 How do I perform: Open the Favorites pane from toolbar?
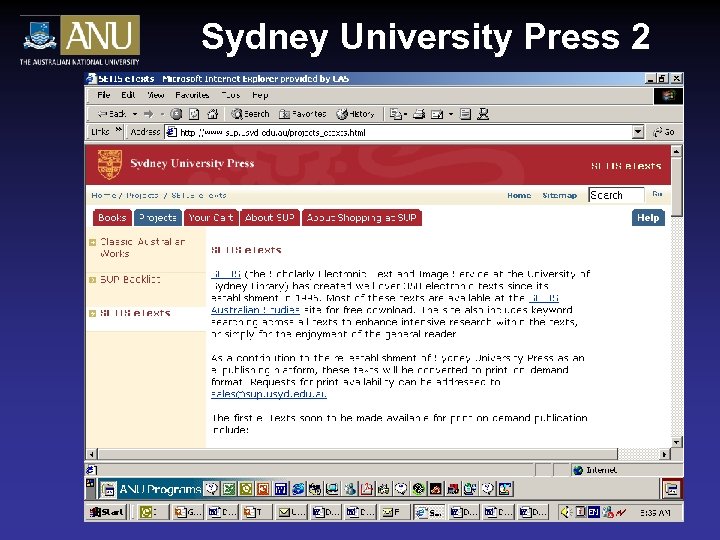coord(303,114)
